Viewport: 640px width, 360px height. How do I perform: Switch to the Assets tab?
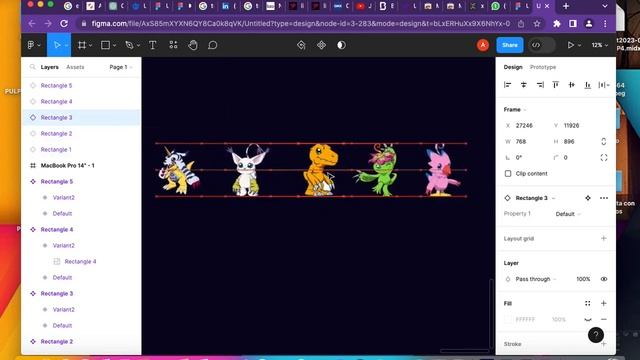[x=75, y=67]
